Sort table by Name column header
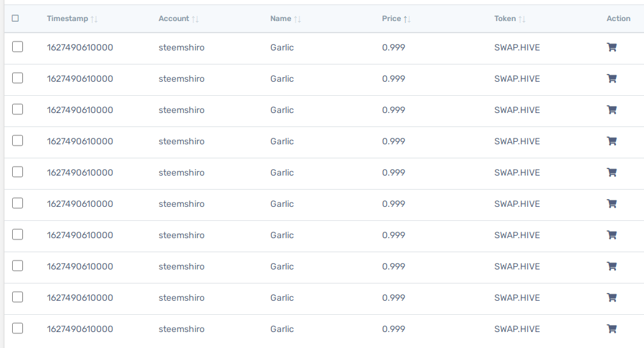644x348 pixels. (x=281, y=19)
